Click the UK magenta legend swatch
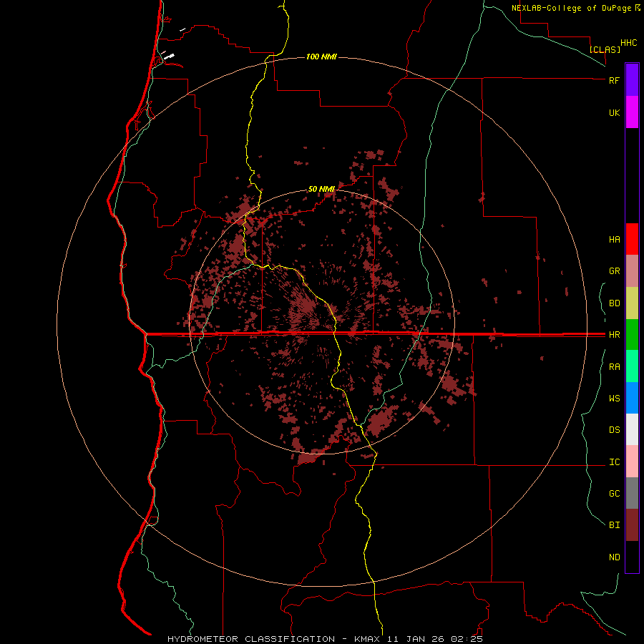The height and width of the screenshot is (644, 644). pos(632,112)
